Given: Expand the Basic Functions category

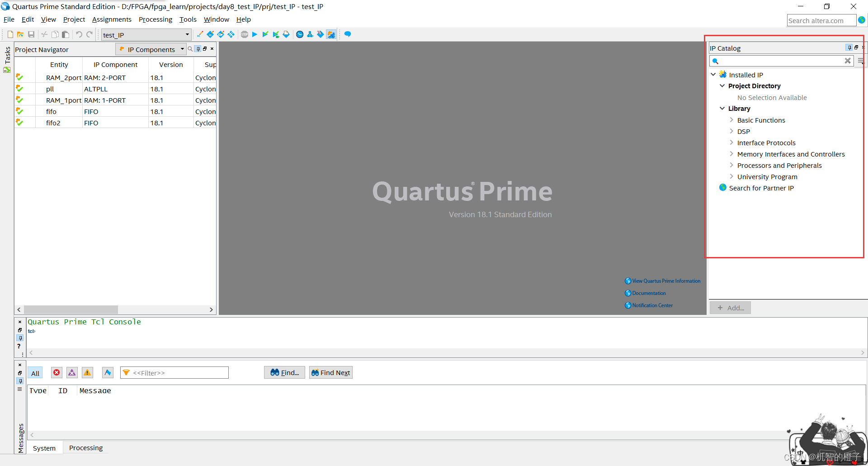Looking at the screenshot, I should [731, 120].
